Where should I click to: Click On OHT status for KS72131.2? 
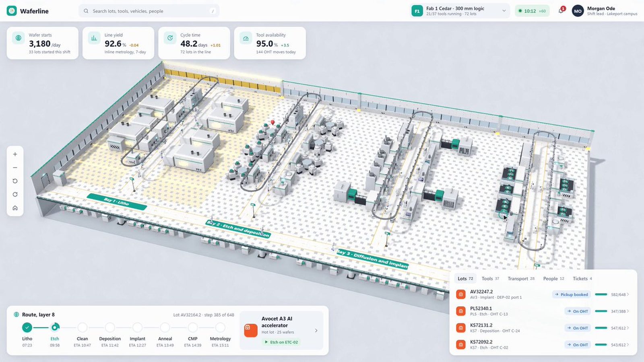578,328
